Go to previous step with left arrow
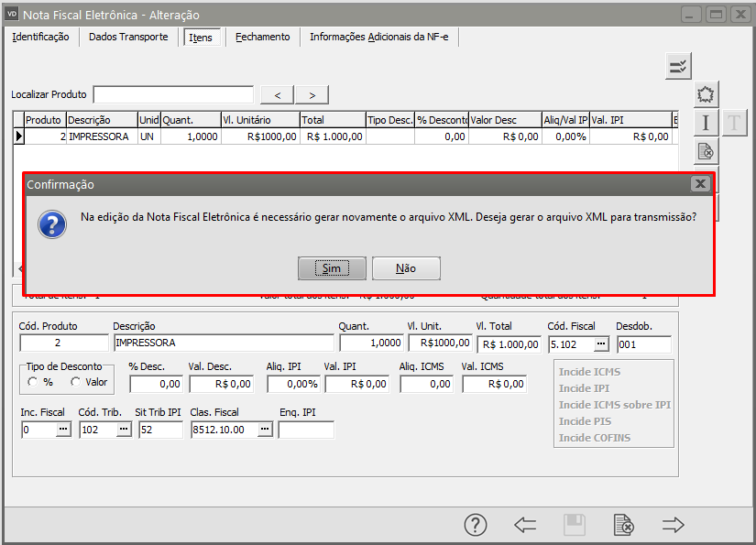 (525, 525)
